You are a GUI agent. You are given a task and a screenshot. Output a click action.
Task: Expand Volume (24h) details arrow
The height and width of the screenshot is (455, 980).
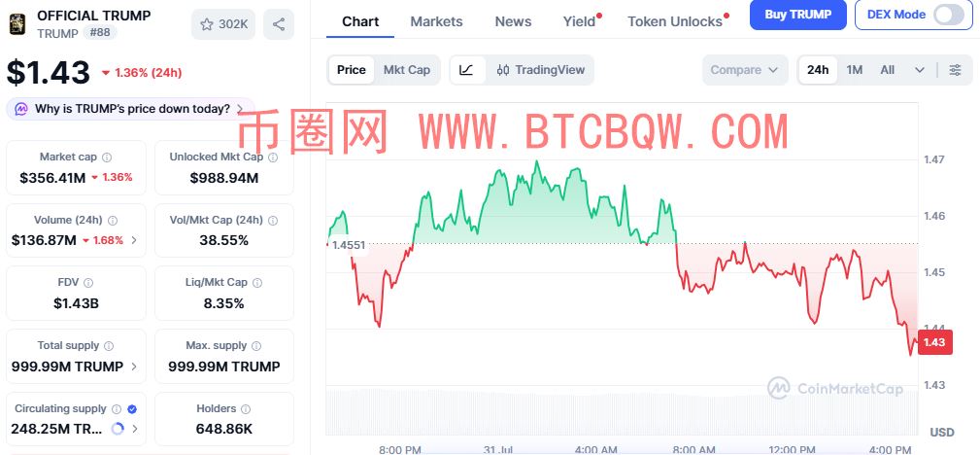(x=134, y=240)
